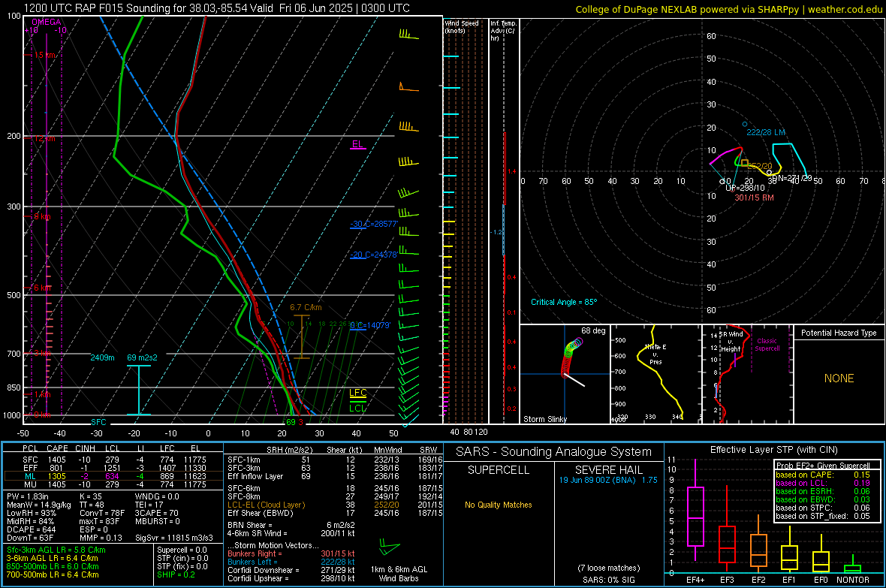Click the Effective Layer STP (with CIN) title
Viewport: 886px width, 588px height.
(774, 450)
